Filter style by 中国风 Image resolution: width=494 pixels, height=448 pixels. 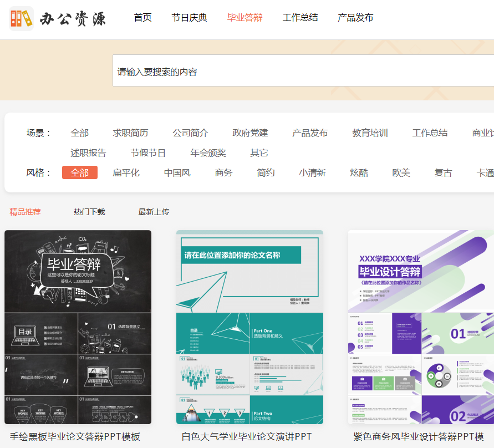177,172
